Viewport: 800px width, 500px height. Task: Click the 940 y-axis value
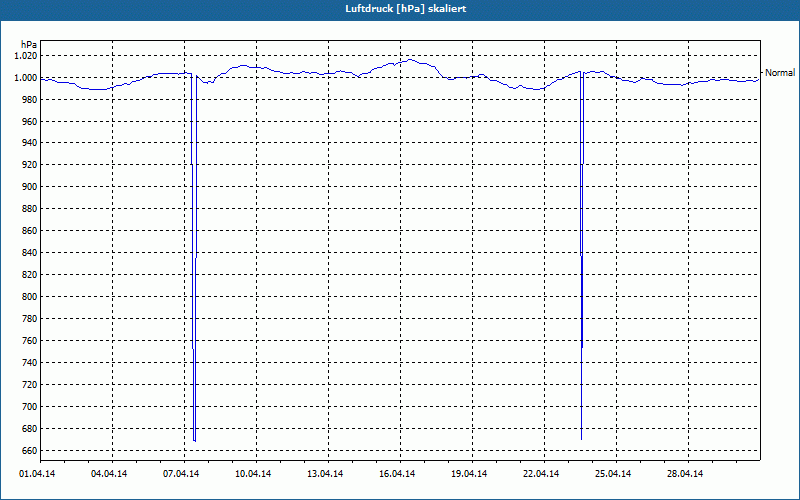coord(30,143)
